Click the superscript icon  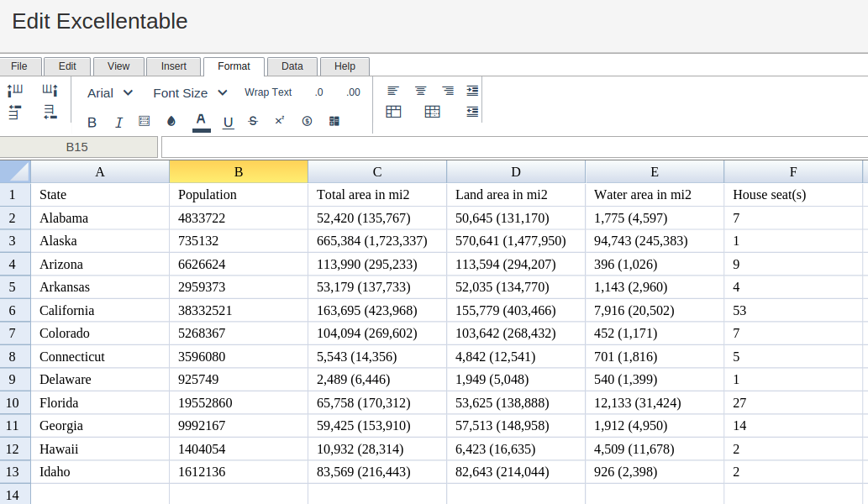pyautogui.click(x=280, y=121)
